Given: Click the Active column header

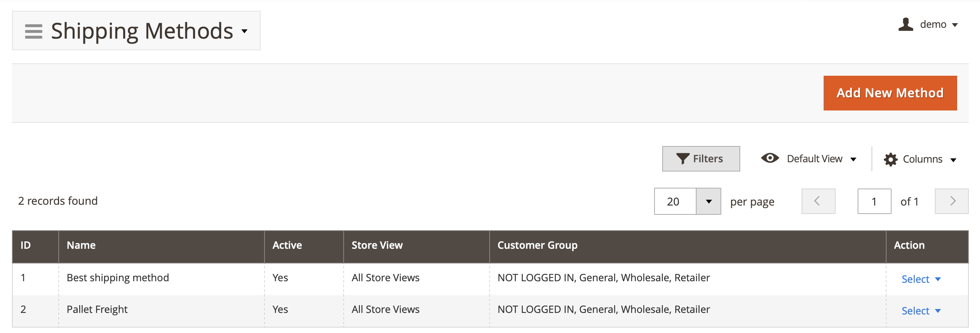Looking at the screenshot, I should click(304, 246).
